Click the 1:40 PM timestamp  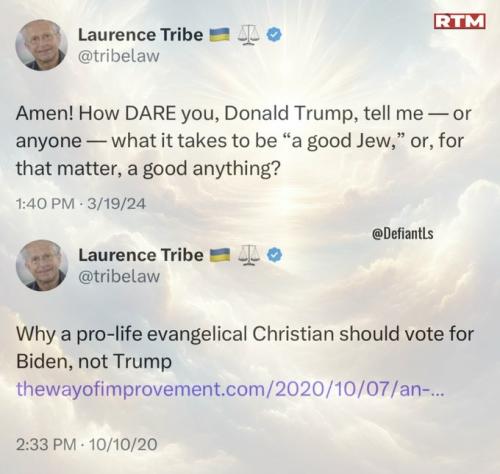pyautogui.click(x=45, y=204)
